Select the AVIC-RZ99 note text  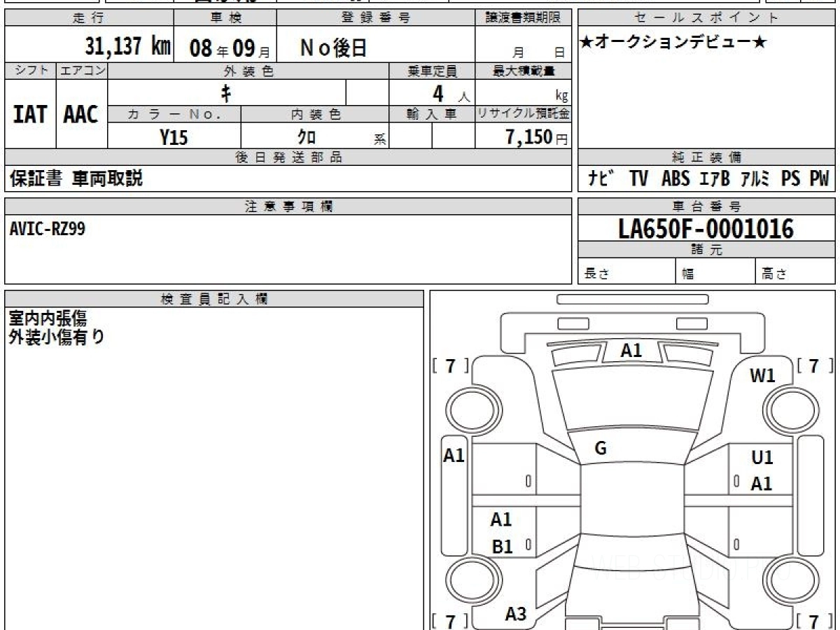pos(48,228)
